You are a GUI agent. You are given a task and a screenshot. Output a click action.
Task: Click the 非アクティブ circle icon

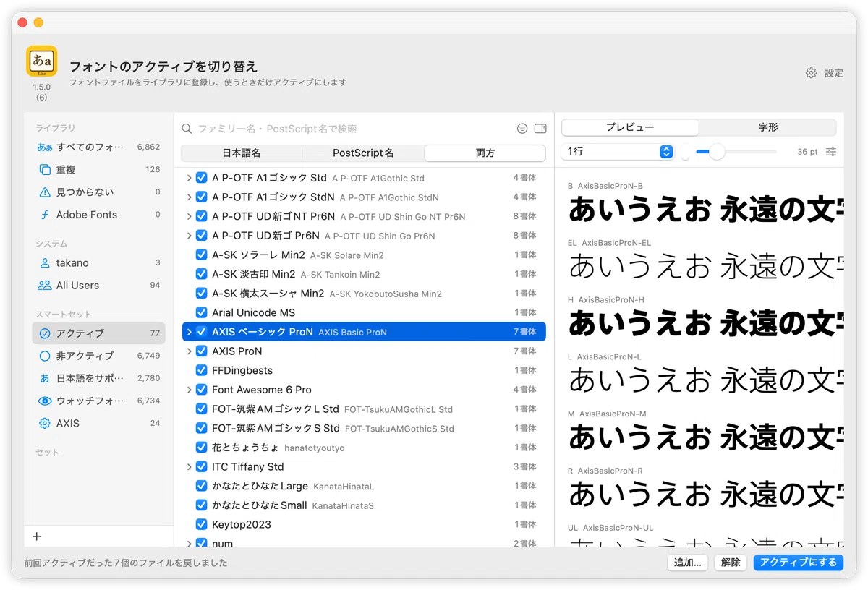coord(45,356)
